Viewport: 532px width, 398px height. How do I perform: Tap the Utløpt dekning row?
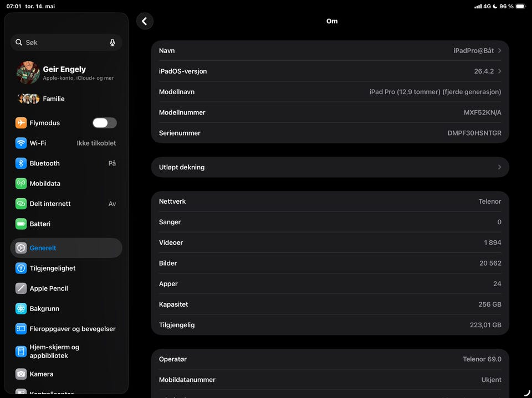point(330,167)
